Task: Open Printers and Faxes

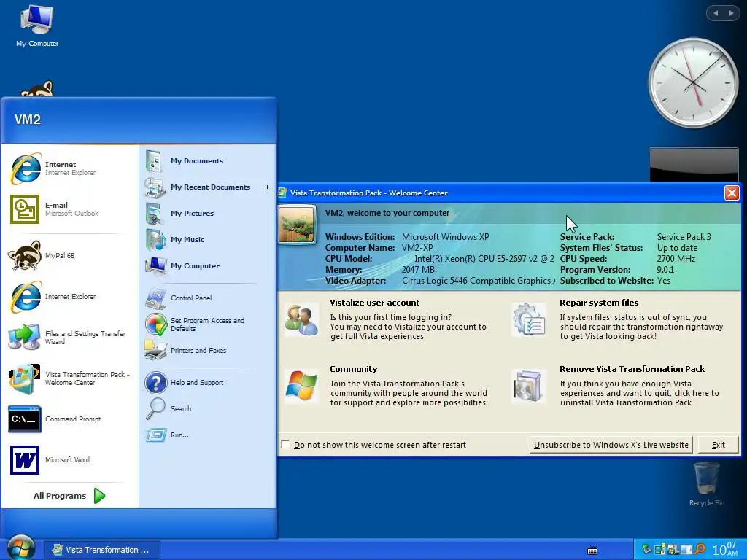Action: 208,351
